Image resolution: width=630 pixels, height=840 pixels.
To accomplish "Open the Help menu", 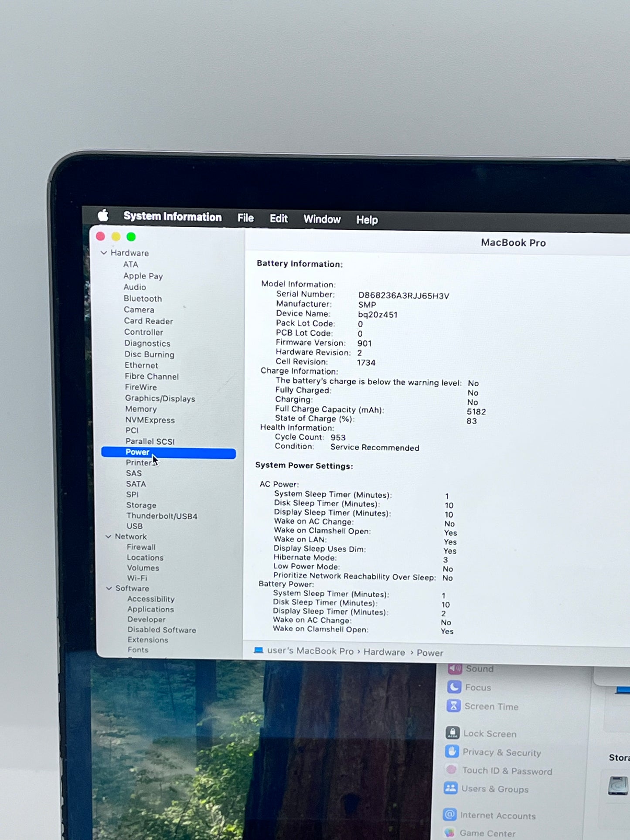I will (x=367, y=220).
